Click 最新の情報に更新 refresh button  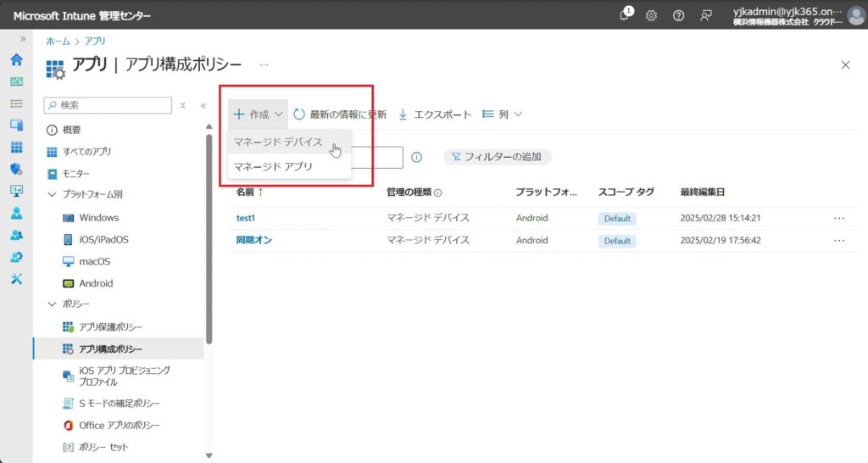pyautogui.click(x=339, y=114)
